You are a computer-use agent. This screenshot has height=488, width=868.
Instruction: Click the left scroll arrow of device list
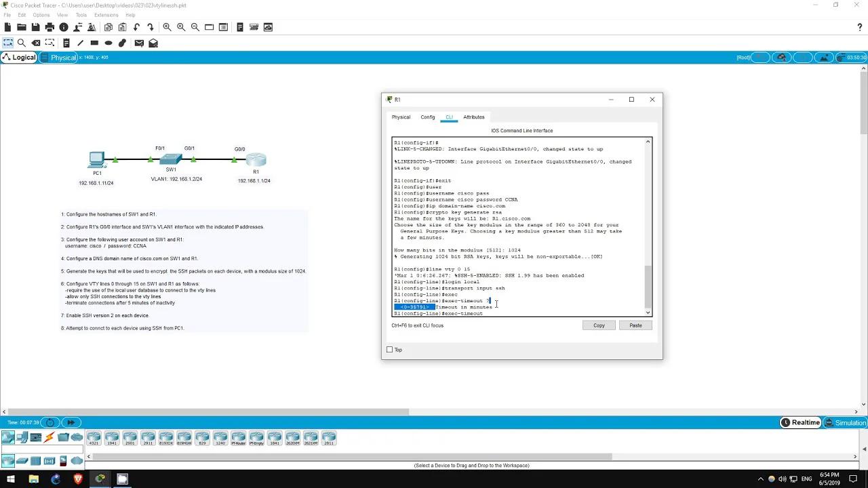point(88,457)
